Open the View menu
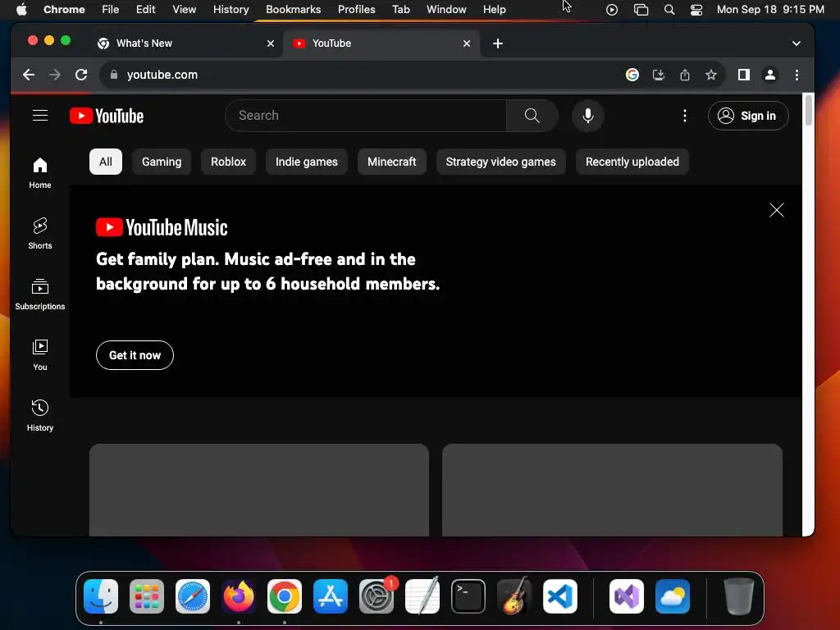 [x=185, y=10]
